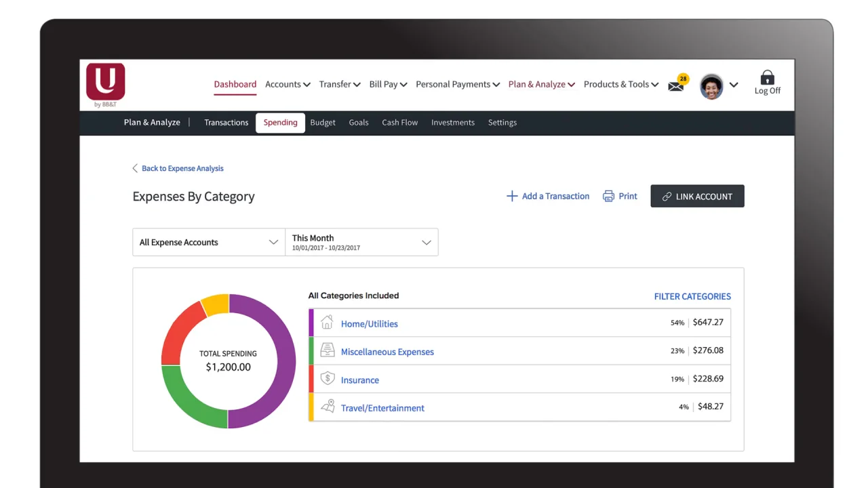Click the plus icon for Add a Transaction
Viewport: 868px width, 488px height.
[x=512, y=196]
